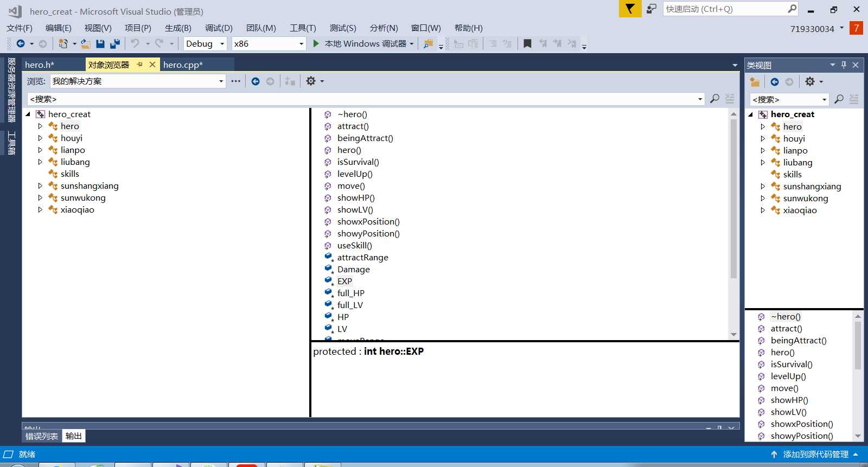Select showHP() in the Class View member list
Image resolution: width=868 pixels, height=467 pixels.
pos(789,400)
